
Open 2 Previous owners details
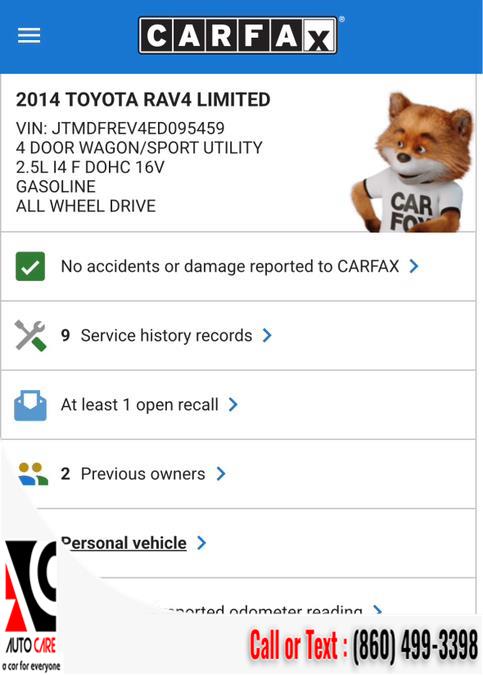pos(133,474)
